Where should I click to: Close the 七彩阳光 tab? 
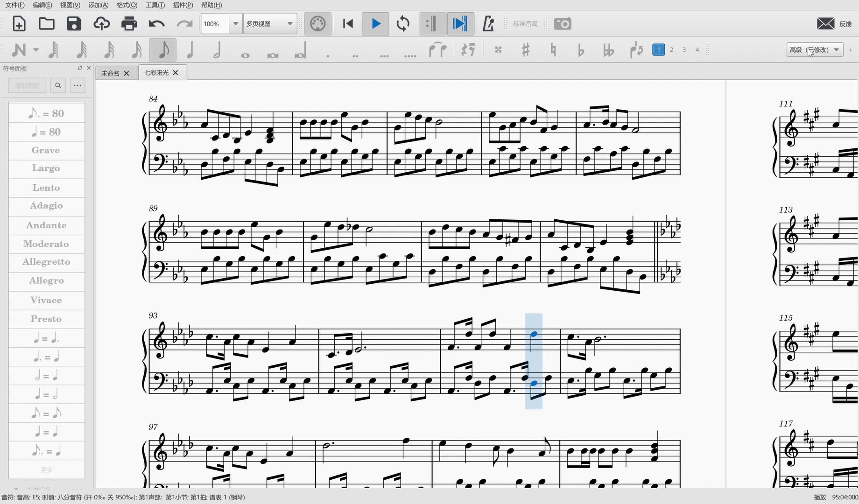(x=176, y=73)
